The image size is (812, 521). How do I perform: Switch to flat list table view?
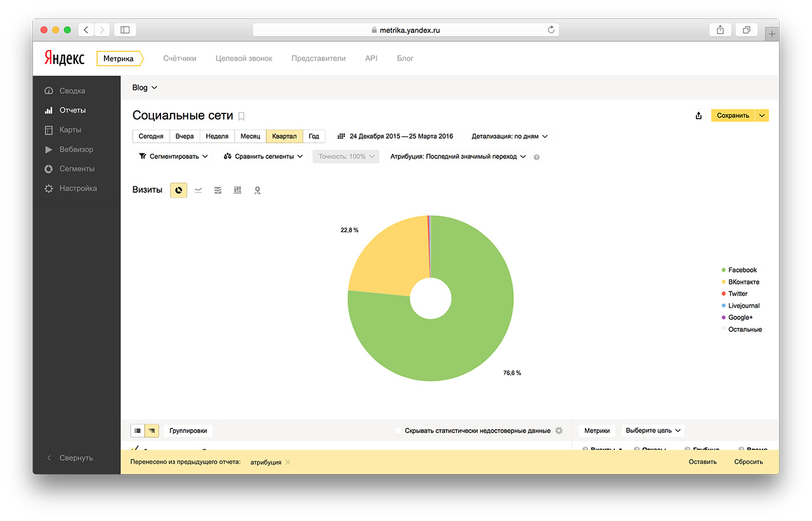click(138, 431)
